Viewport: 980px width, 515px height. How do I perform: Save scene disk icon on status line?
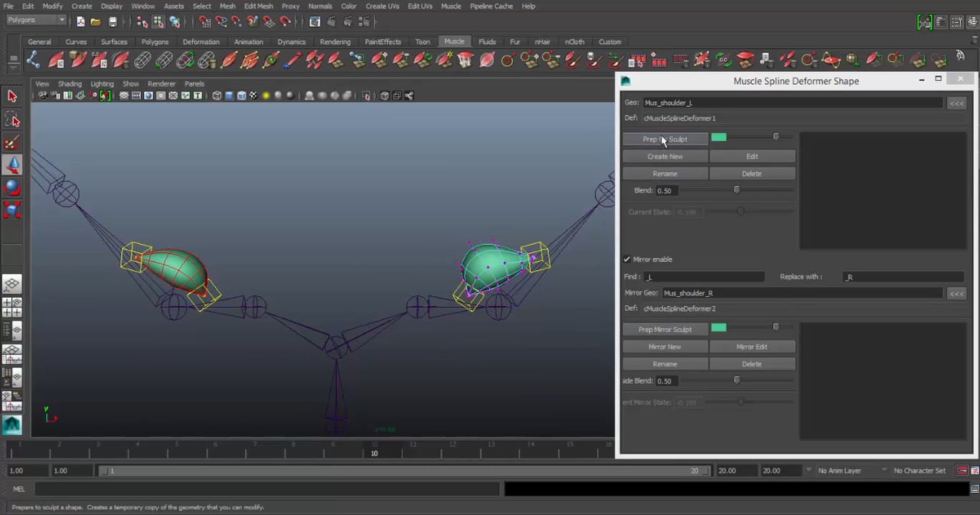[x=113, y=21]
